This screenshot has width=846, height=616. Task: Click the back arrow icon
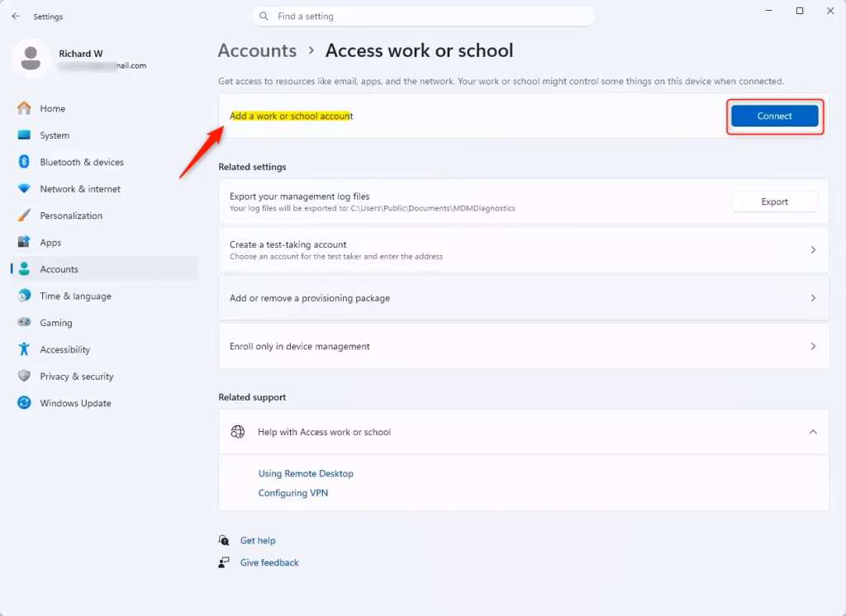[16, 17]
